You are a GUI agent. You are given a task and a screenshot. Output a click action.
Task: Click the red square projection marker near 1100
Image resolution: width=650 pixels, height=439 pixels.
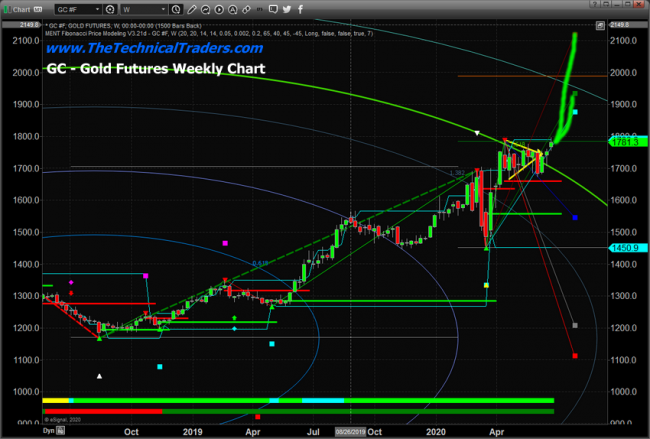coord(575,356)
